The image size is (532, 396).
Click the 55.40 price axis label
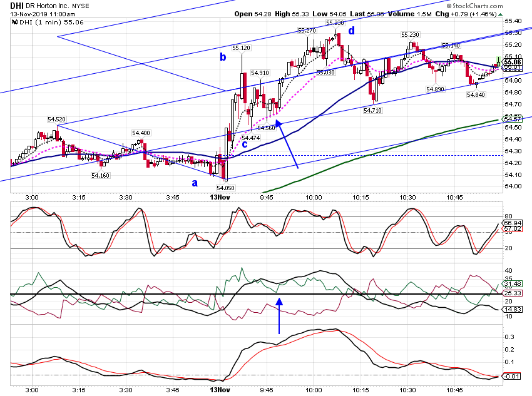click(x=513, y=21)
